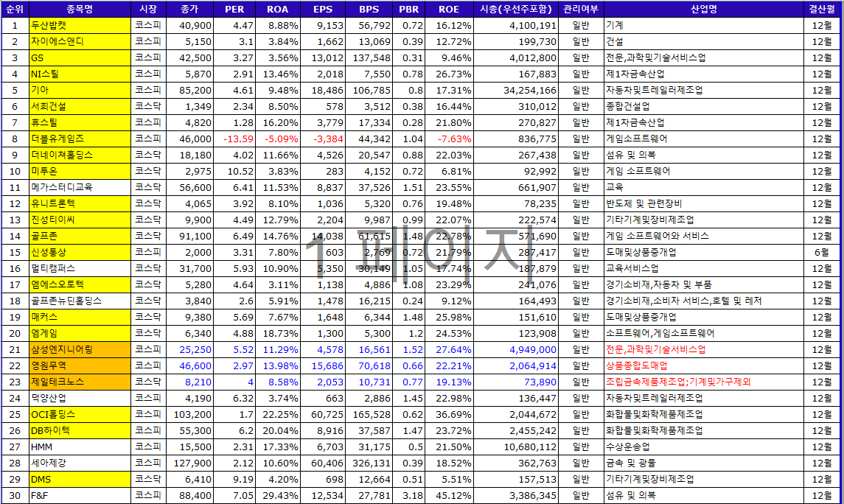
Task: Click the 수상운송업 industry cell
Action: (703, 447)
